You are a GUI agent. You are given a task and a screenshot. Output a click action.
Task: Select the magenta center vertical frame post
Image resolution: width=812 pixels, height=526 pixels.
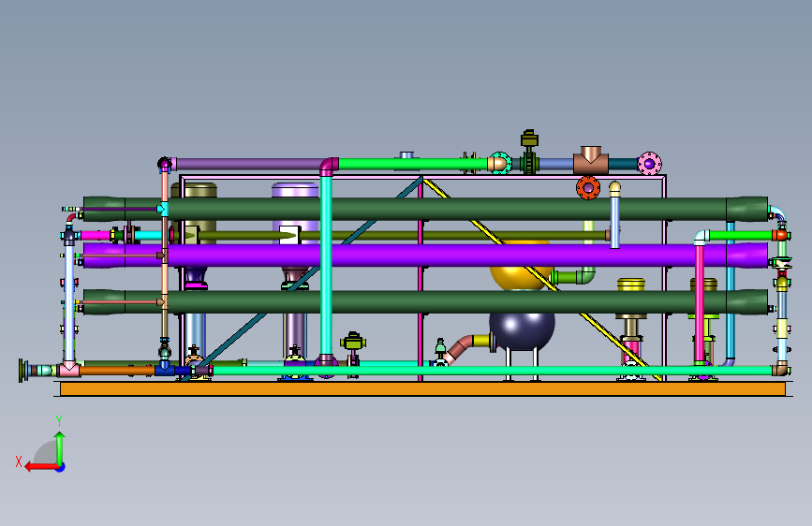coord(420,280)
